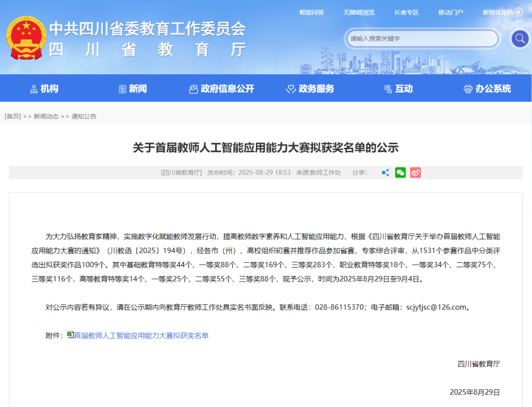
Task: Open the 移动门户 mobile portal
Action: point(450,12)
